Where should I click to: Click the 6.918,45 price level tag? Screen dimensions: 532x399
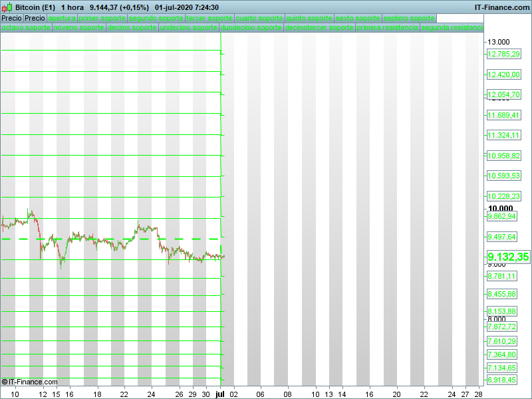[501, 380]
